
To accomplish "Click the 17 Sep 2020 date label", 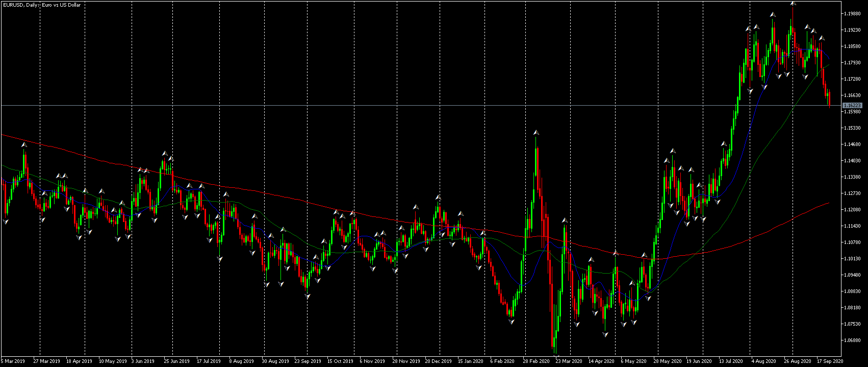I will (830, 361).
